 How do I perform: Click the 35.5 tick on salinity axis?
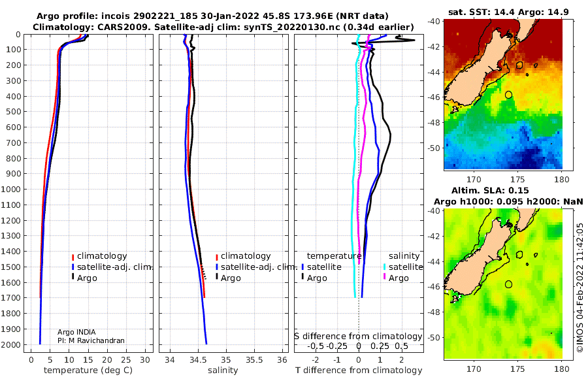[254, 360]
